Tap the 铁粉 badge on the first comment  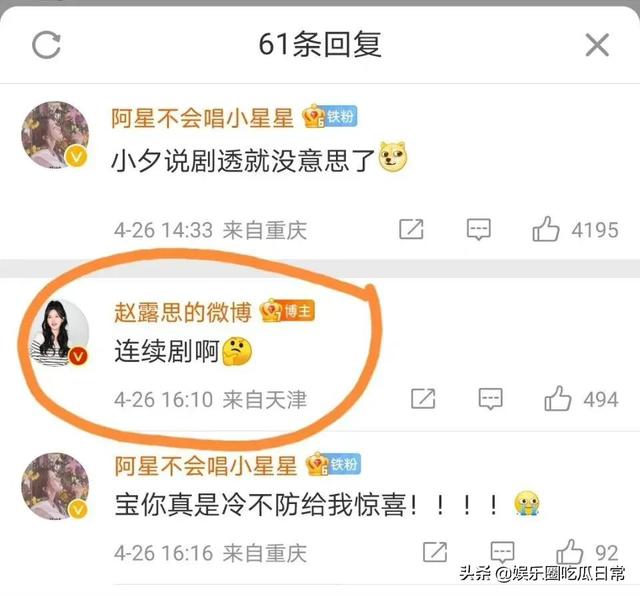tap(330, 116)
